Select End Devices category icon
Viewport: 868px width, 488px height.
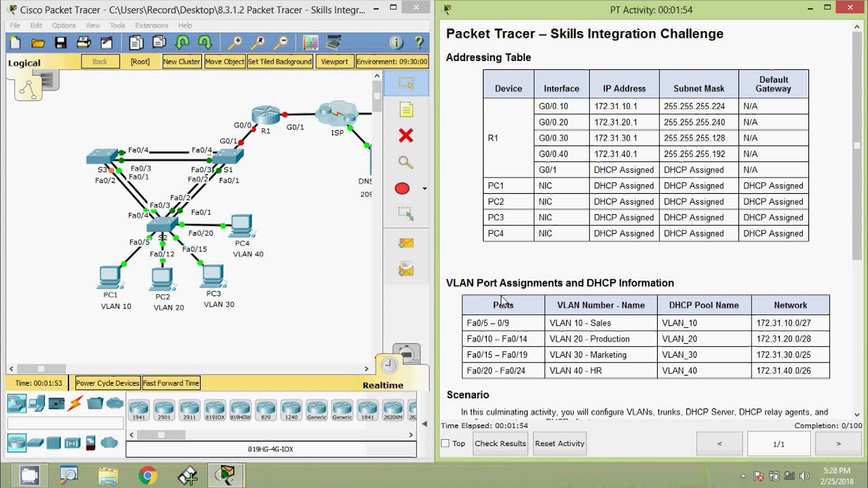[37, 403]
